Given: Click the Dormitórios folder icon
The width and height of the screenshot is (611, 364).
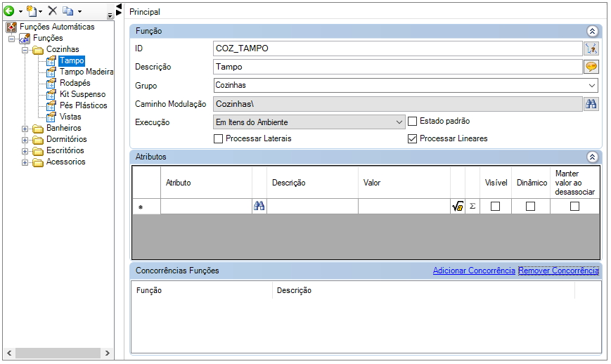Looking at the screenshot, I should pos(38,139).
